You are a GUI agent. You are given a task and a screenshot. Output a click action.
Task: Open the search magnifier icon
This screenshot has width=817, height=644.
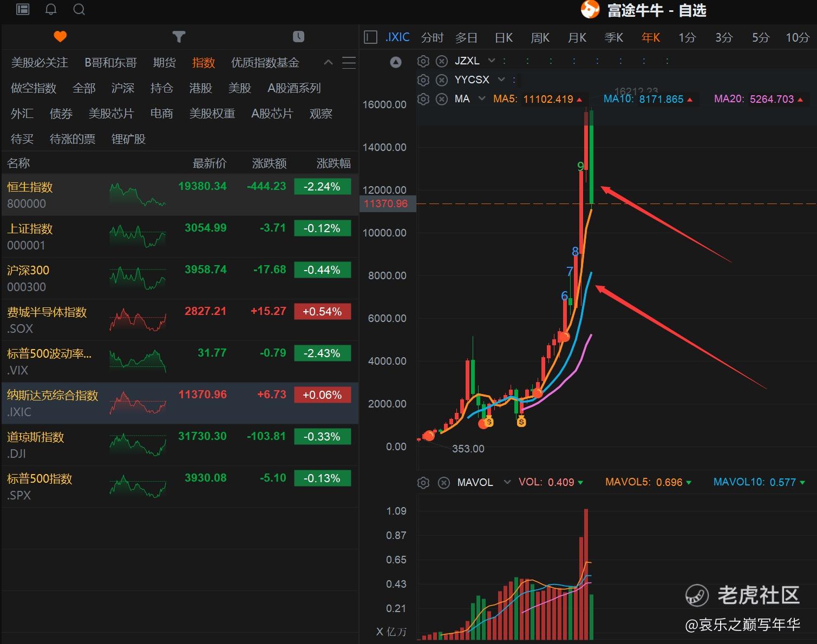pos(79,9)
